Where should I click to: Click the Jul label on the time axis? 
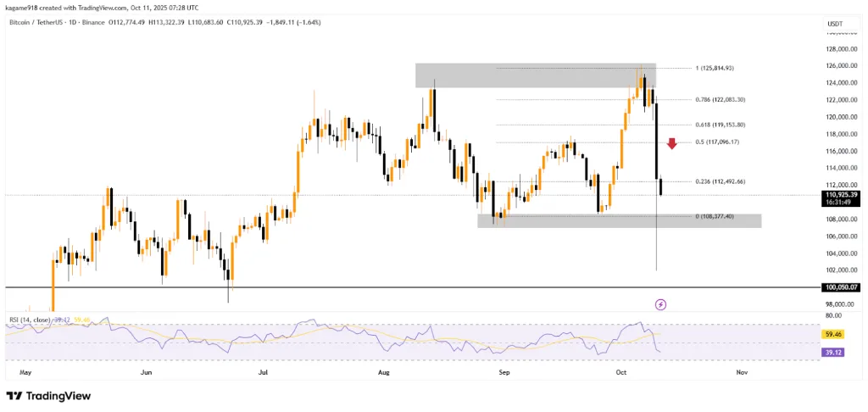click(x=264, y=372)
